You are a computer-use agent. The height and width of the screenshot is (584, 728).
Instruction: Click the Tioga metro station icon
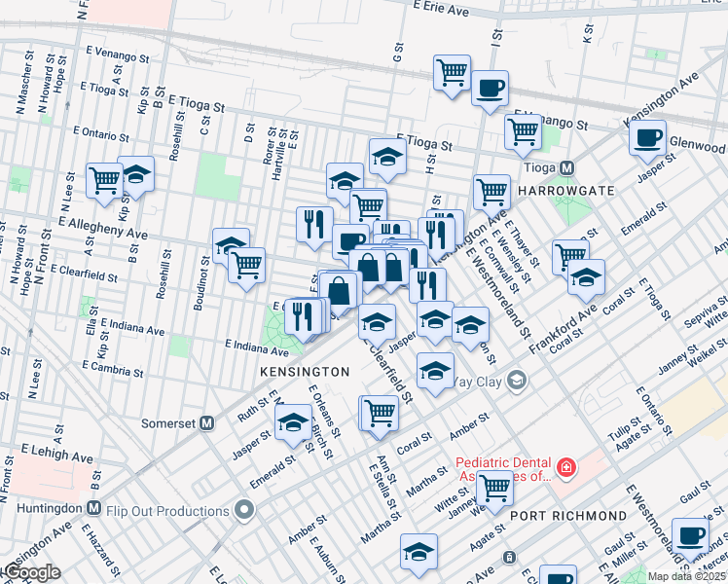click(566, 167)
